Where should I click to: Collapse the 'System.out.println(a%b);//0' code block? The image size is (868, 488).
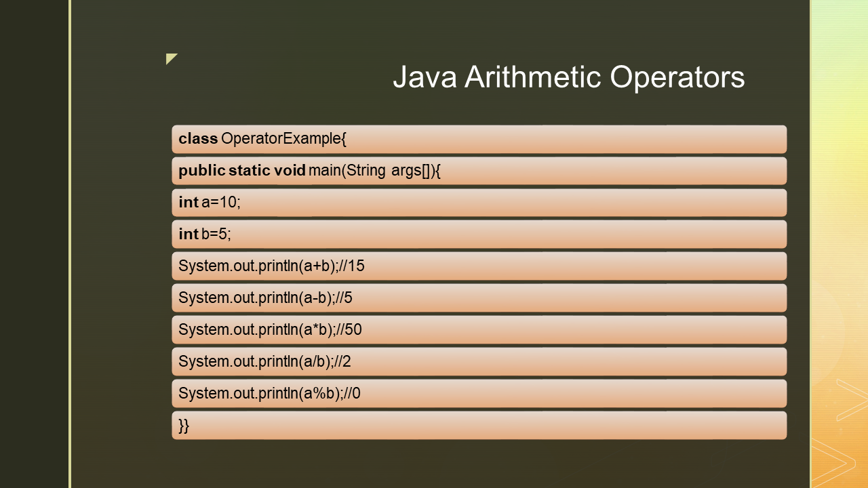(479, 393)
